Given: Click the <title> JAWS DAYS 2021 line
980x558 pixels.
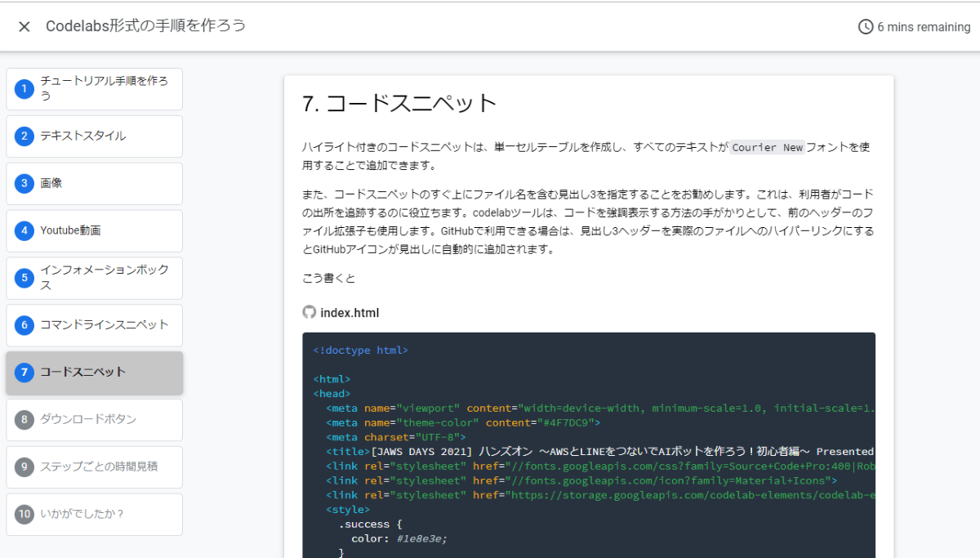Looking at the screenshot, I should (600, 451).
